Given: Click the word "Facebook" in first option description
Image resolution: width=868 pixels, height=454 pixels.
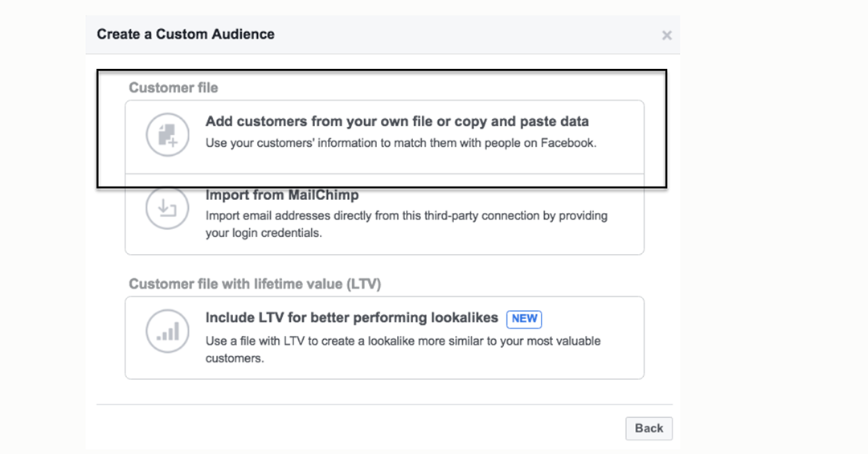Looking at the screenshot, I should (x=569, y=145).
